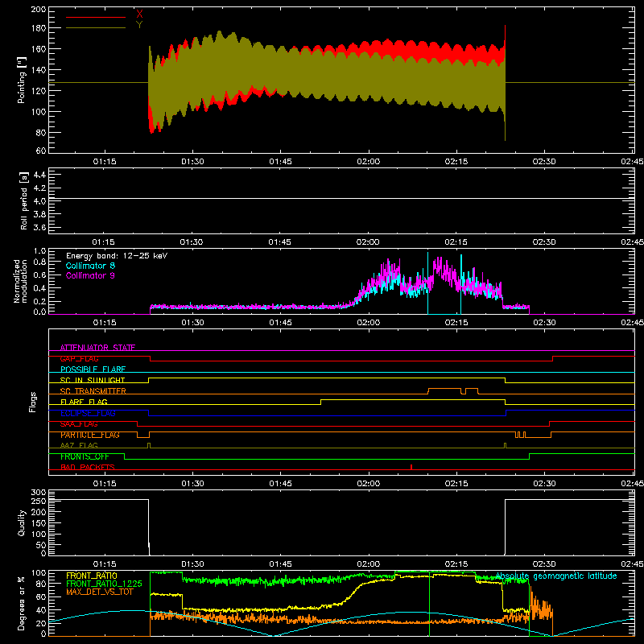Click the red BAD_PACKETS spike marker
Image resolution: width=644 pixels, height=644 pixels.
[x=411, y=467]
